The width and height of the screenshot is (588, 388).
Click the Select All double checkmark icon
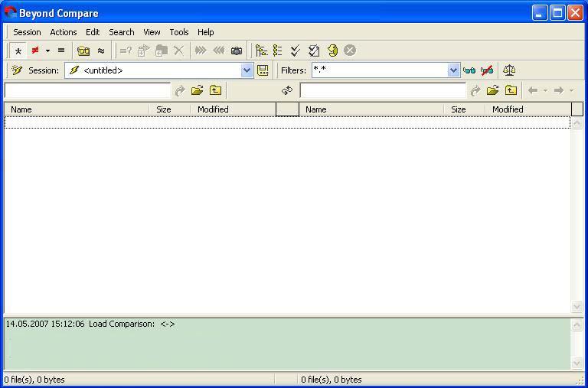point(296,51)
